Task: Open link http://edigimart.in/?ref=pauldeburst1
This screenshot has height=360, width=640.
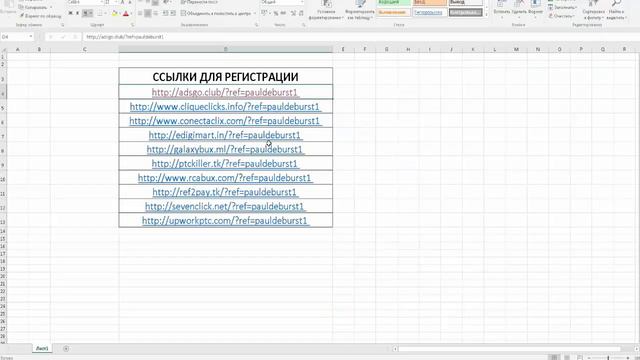Action: [225, 135]
